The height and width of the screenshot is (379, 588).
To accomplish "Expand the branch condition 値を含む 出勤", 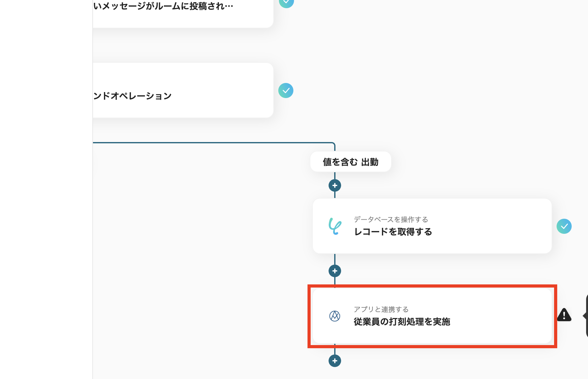I will click(x=350, y=162).
